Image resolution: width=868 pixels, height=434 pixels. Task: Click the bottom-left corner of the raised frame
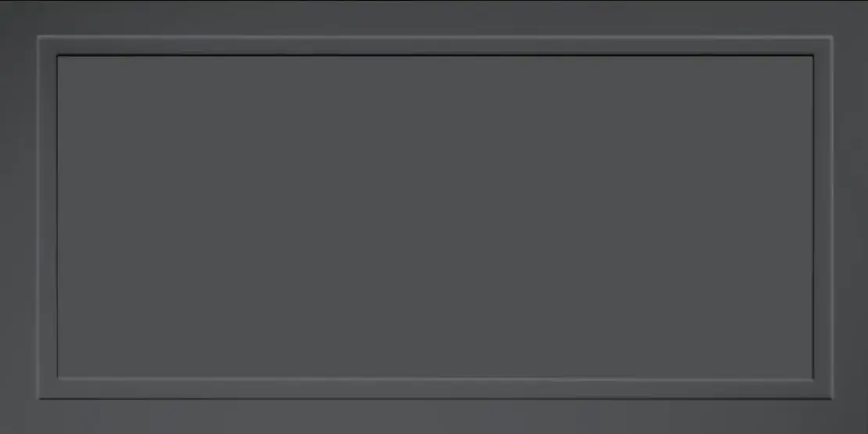(48, 389)
